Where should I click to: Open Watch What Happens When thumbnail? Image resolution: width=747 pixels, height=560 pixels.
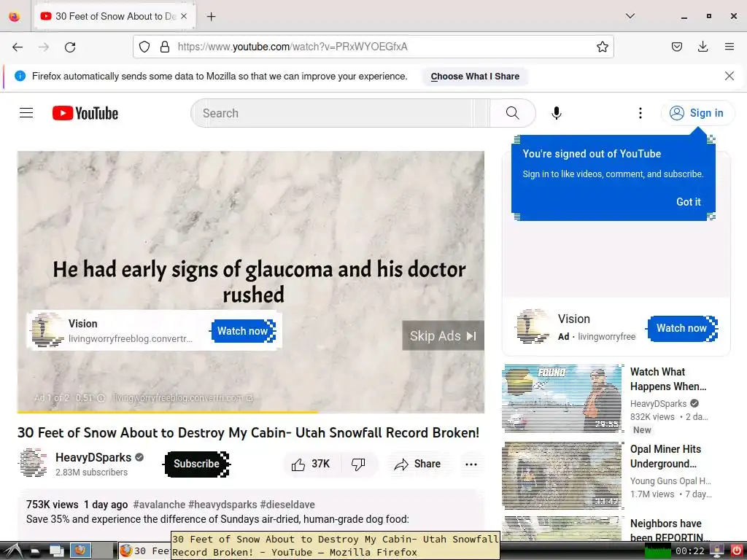[562, 398]
